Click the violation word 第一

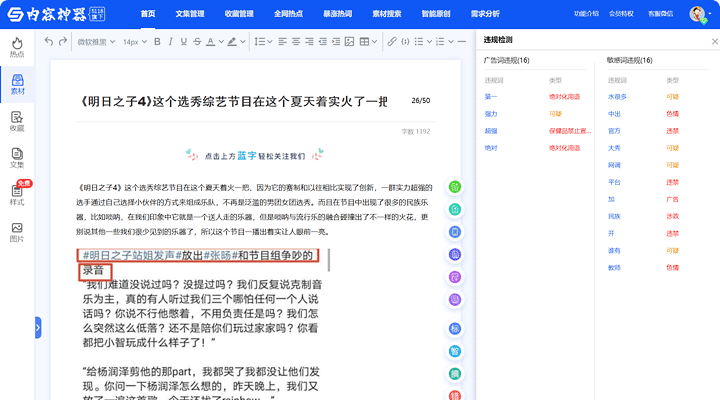(490, 96)
